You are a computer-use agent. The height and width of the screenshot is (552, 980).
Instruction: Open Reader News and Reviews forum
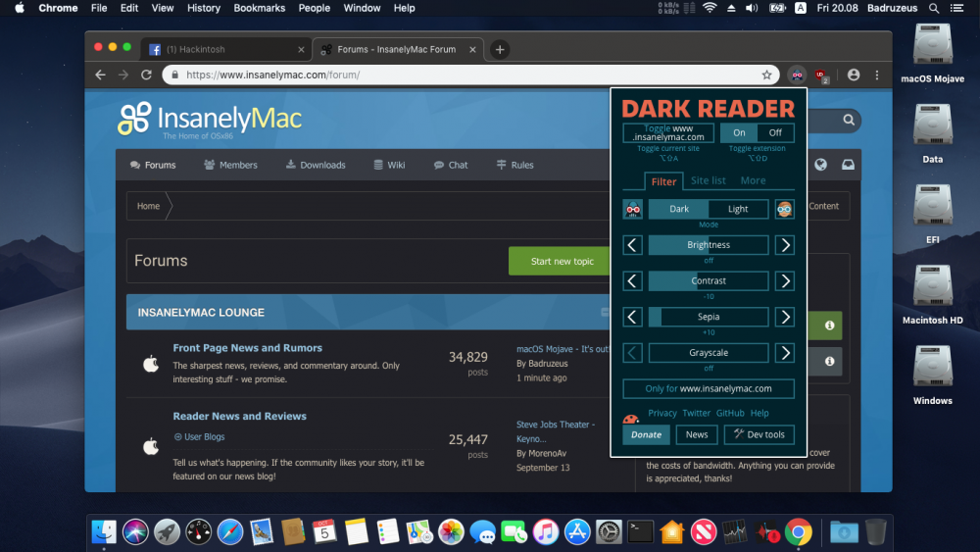tap(239, 416)
